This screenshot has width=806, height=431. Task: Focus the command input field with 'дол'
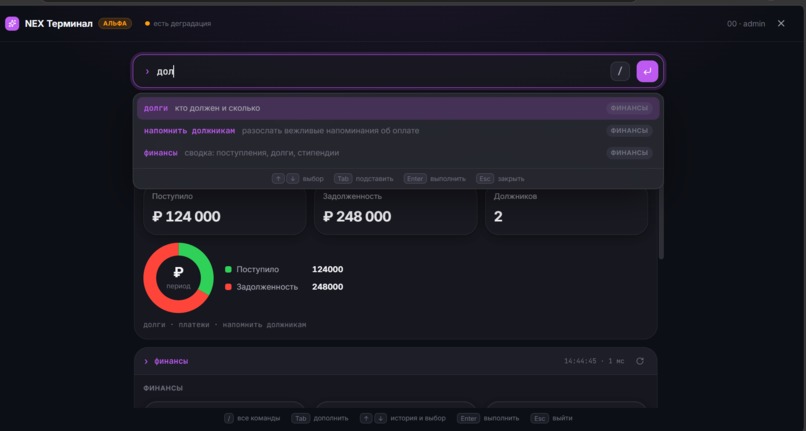(x=398, y=71)
